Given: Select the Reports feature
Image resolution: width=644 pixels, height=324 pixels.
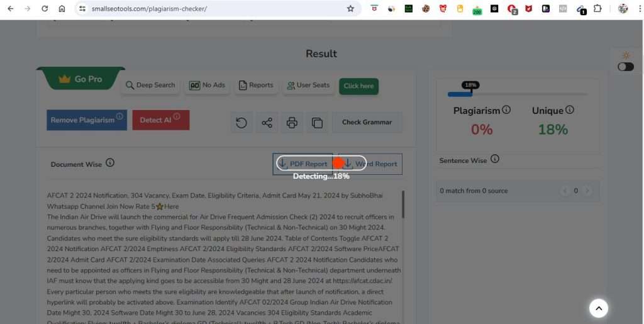Looking at the screenshot, I should coord(256,86).
